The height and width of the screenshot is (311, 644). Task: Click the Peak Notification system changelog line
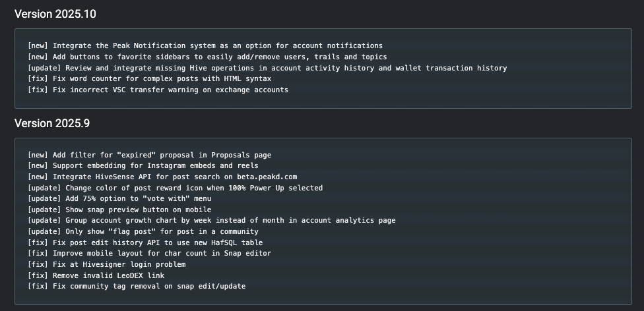(205, 46)
